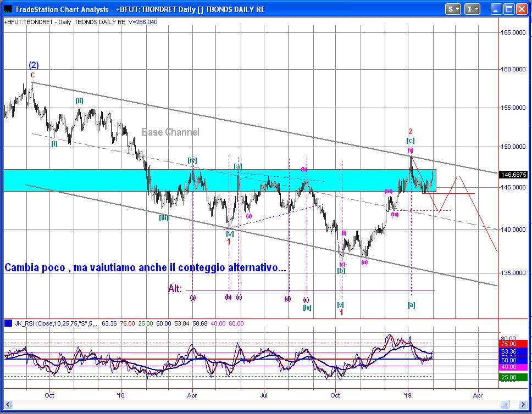
Task: Click the blue Cambia poco annotation text
Action: pos(145,267)
